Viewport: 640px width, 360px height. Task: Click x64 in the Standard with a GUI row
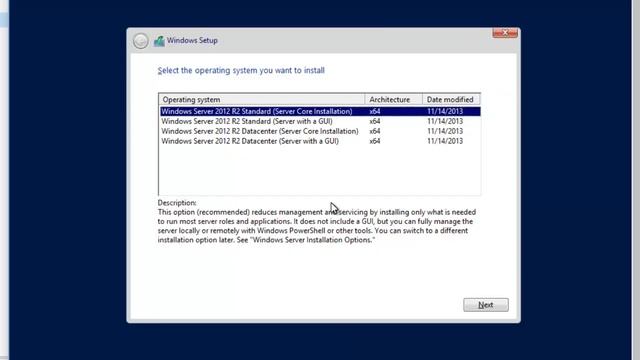(375, 121)
